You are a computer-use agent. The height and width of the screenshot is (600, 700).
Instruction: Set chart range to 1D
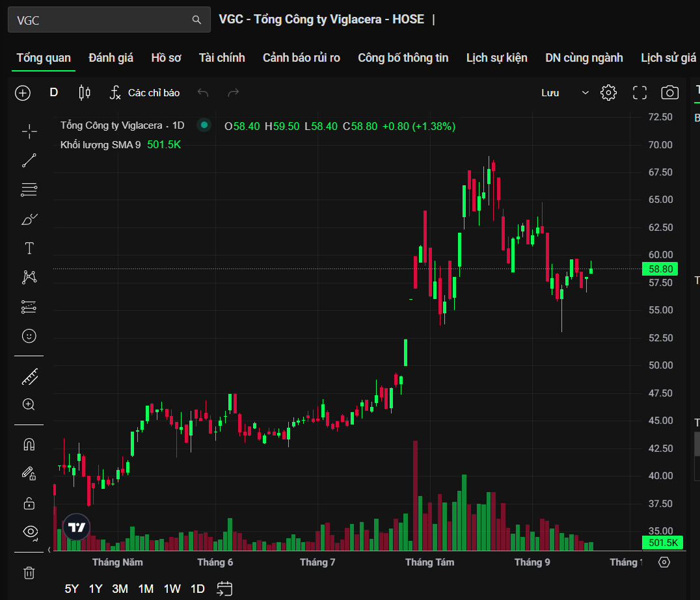197,589
